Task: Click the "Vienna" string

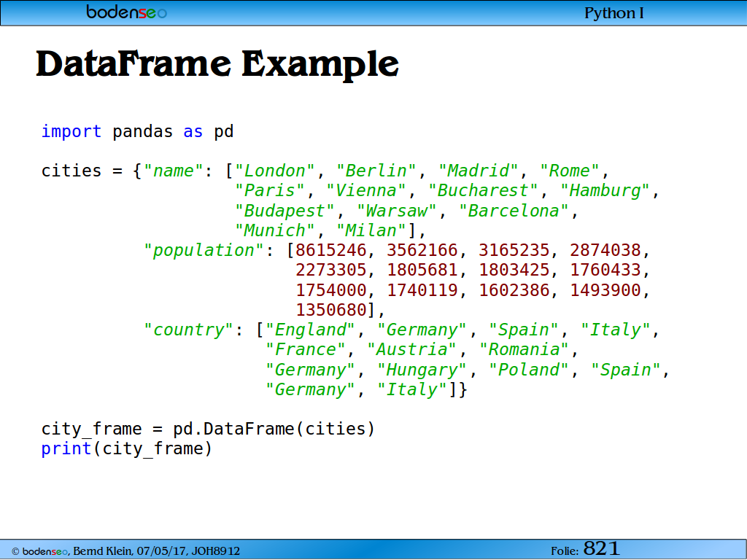Action: point(366,191)
